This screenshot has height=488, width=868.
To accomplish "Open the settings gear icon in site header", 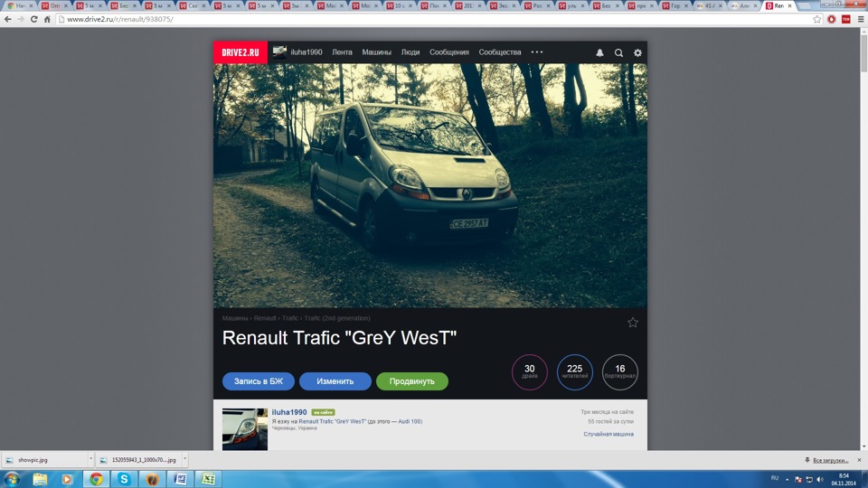I will click(x=637, y=52).
